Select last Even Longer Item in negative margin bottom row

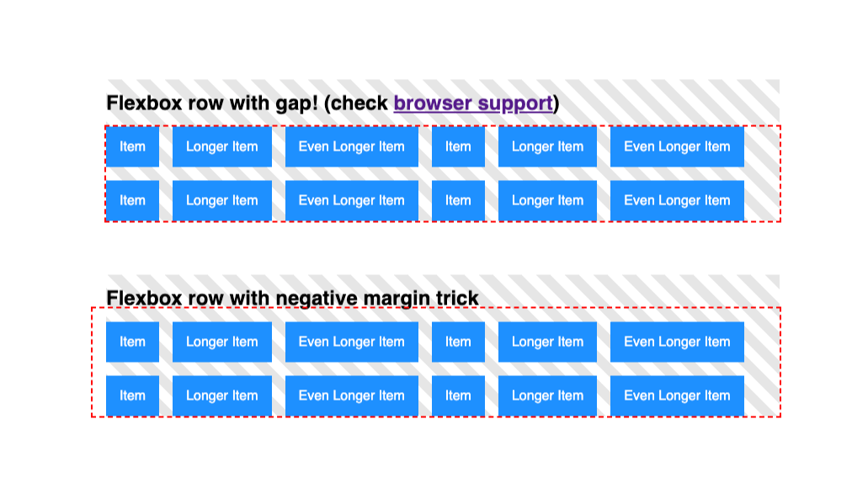(677, 395)
